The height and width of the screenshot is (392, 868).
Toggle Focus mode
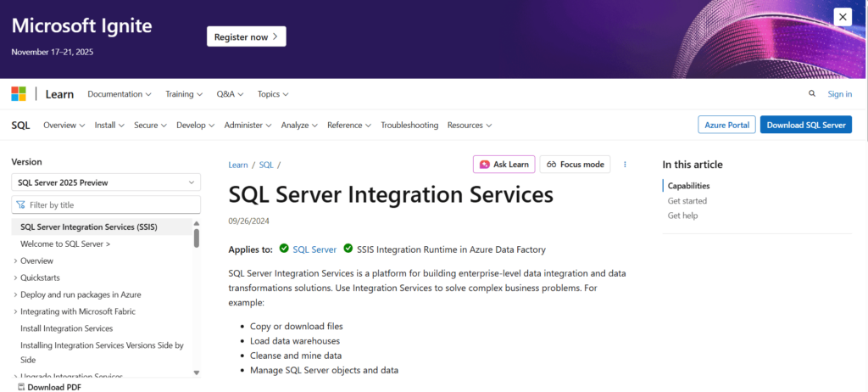point(576,165)
